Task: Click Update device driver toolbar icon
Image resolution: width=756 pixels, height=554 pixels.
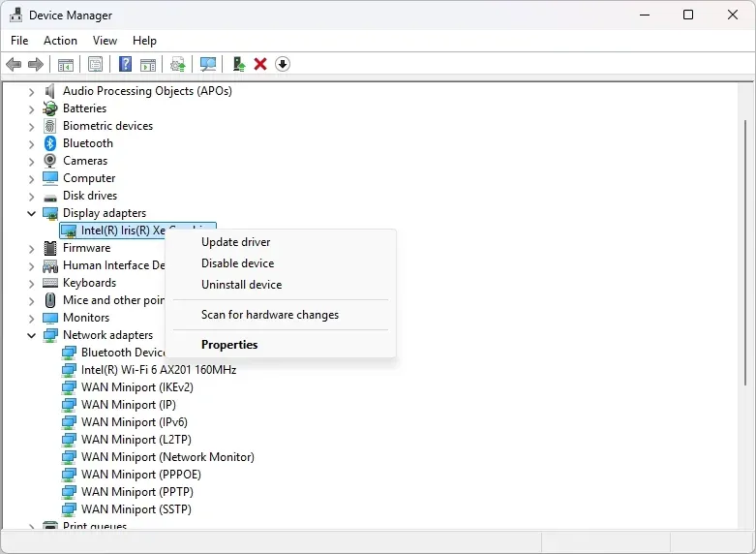Action: coord(178,64)
